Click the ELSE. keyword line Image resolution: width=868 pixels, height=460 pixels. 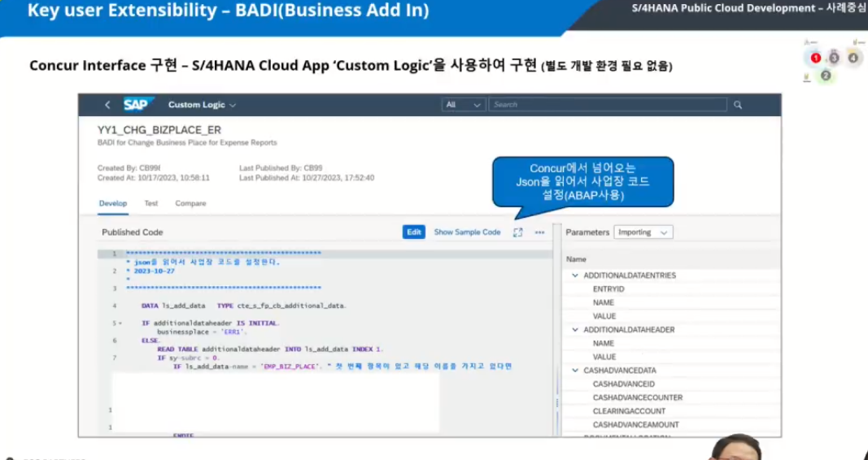pyautogui.click(x=150, y=341)
